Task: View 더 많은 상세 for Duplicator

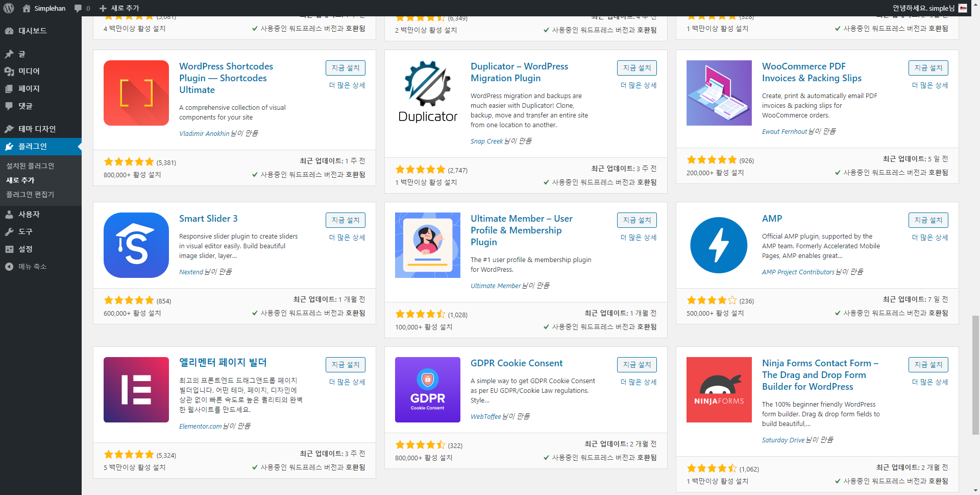Action: [639, 85]
